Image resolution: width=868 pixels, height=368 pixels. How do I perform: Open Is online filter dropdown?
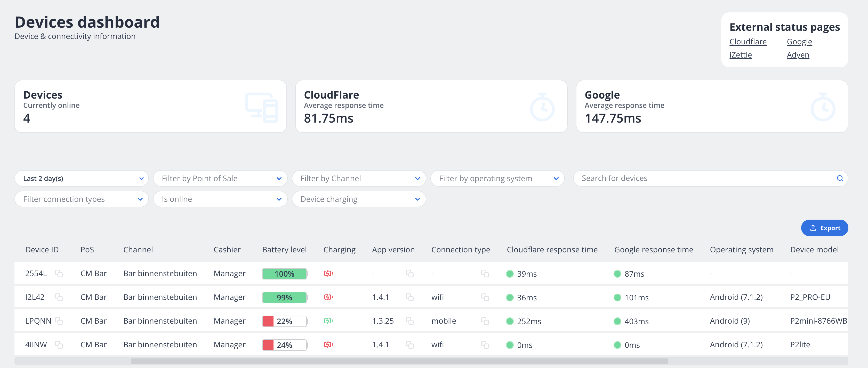click(220, 199)
